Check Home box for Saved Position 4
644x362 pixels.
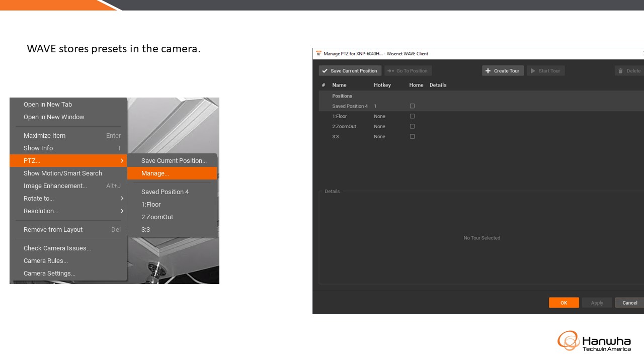[412, 106]
